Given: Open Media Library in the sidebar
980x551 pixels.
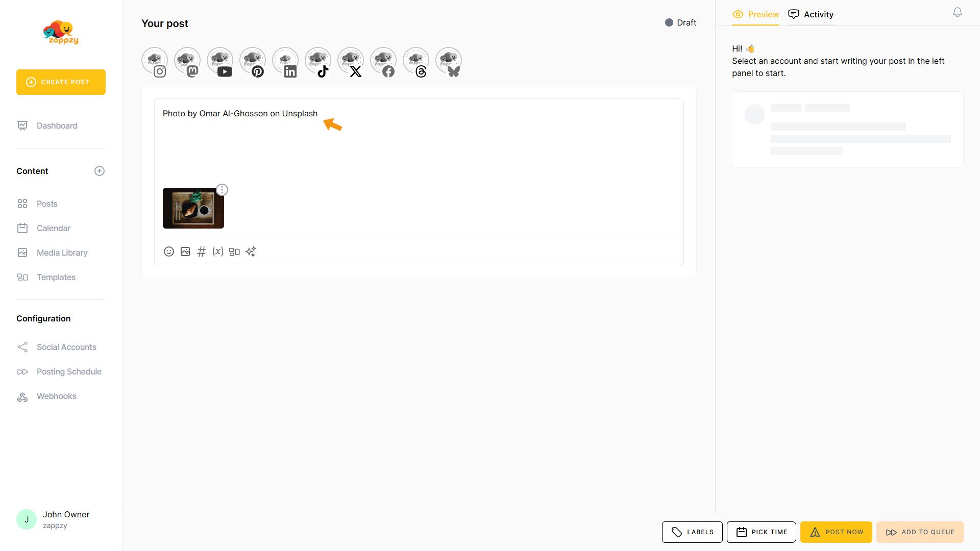Looking at the screenshot, I should (62, 253).
